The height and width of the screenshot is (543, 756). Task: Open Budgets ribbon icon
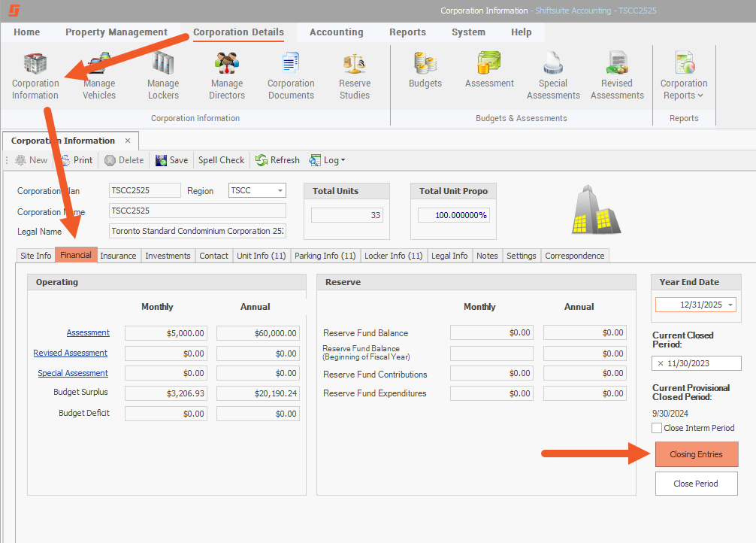tap(425, 71)
